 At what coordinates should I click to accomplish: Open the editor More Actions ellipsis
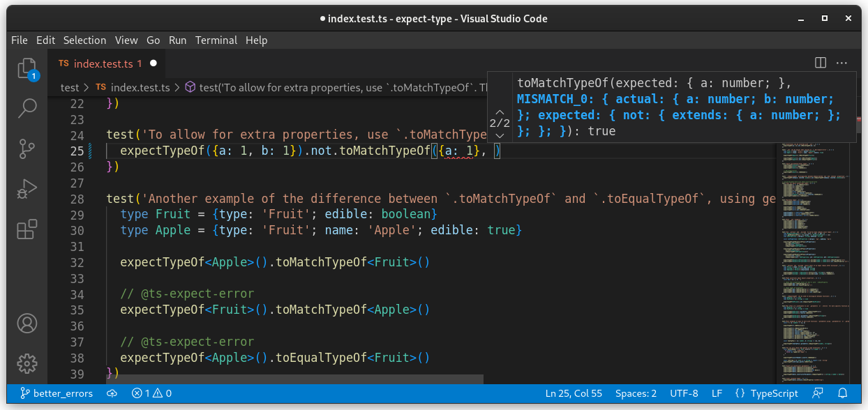(x=842, y=63)
